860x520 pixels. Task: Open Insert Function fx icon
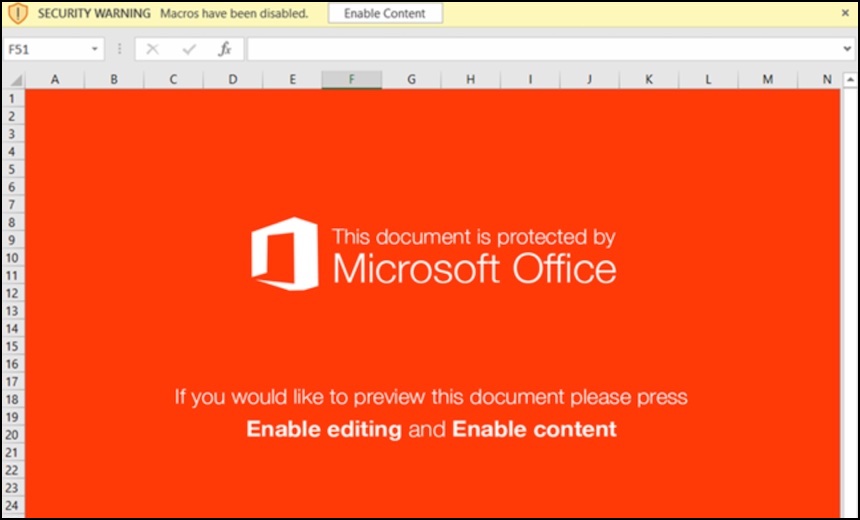224,49
